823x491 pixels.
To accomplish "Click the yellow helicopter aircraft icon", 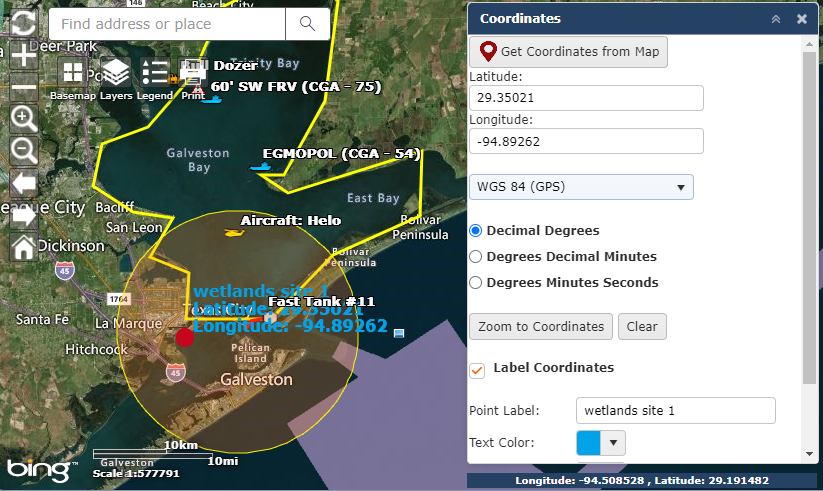I will point(234,232).
